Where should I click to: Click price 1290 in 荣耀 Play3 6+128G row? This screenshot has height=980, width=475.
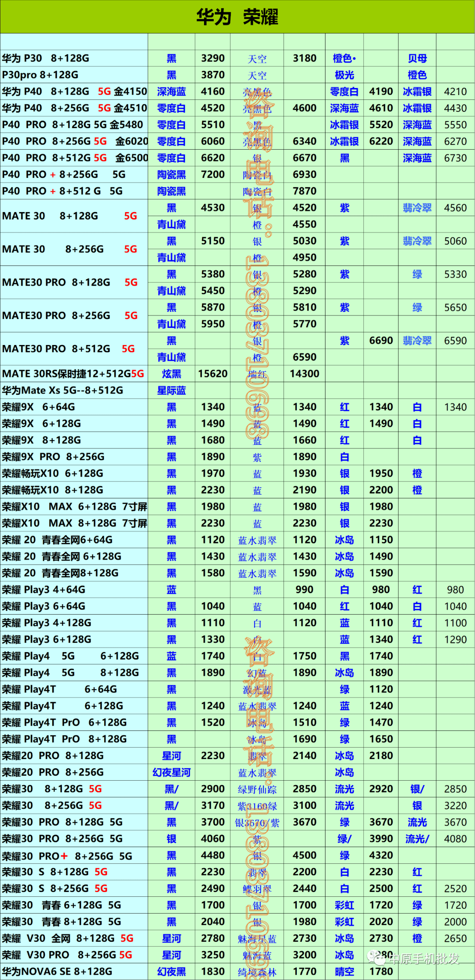(x=455, y=640)
